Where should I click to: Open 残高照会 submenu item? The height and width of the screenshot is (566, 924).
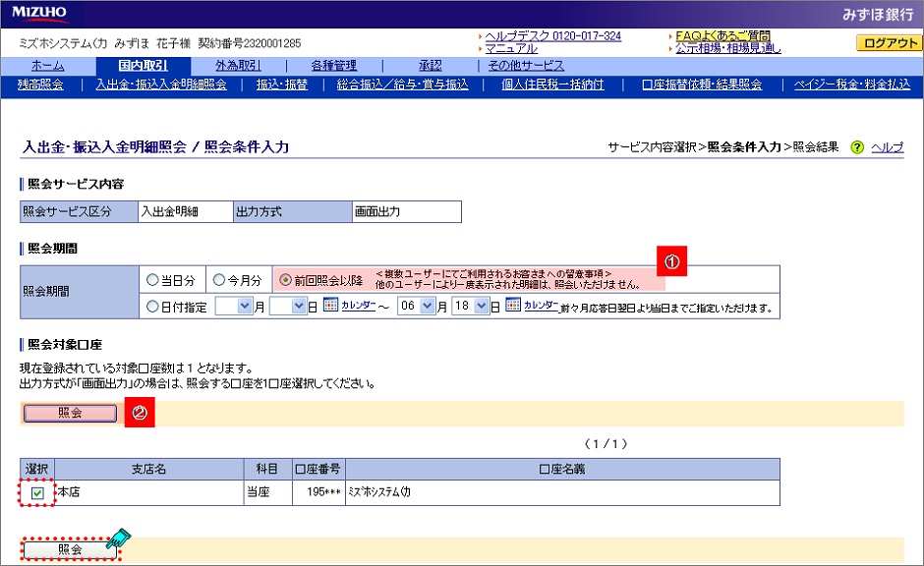40,85
